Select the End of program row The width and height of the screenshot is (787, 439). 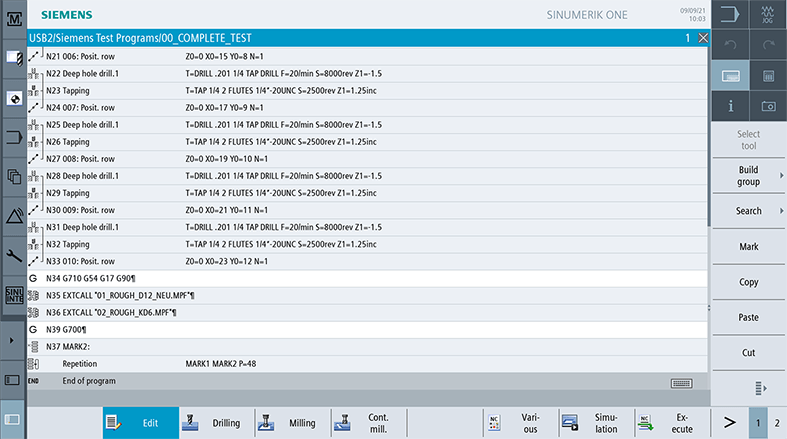click(367, 381)
